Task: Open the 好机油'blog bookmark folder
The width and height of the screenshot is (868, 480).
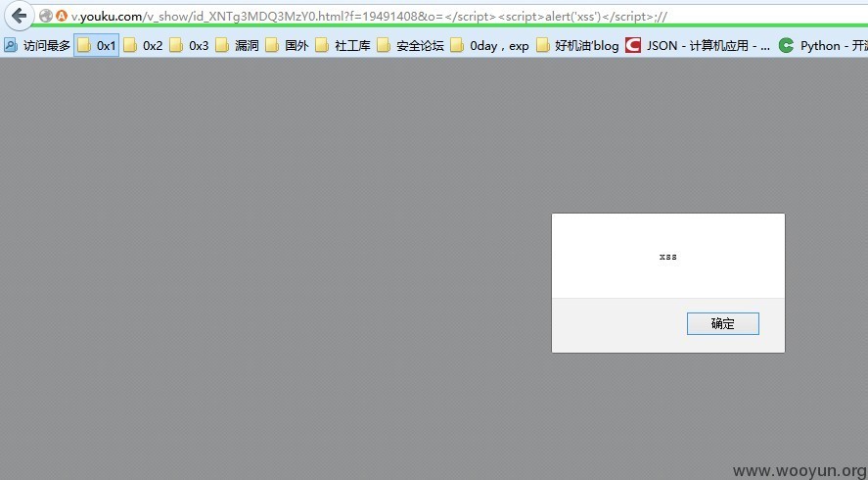Action: click(x=577, y=45)
